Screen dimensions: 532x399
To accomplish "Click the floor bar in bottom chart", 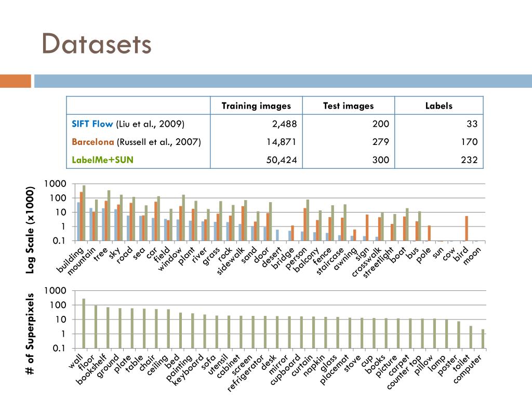I will pyautogui.click(x=96, y=326).
